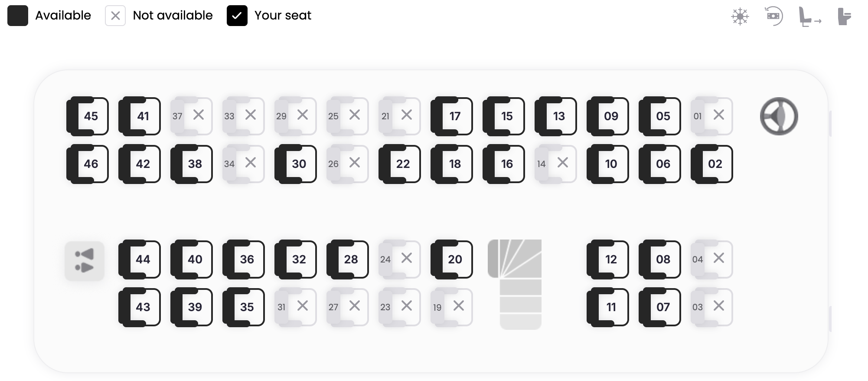Click the driver steering wheel icon
The width and height of the screenshot is (868, 381).
(x=779, y=116)
